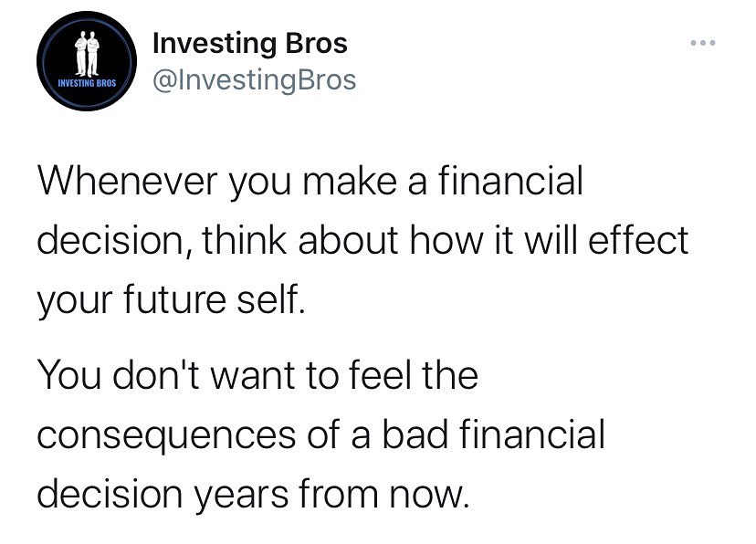Click the word make in the first line

click(349, 181)
